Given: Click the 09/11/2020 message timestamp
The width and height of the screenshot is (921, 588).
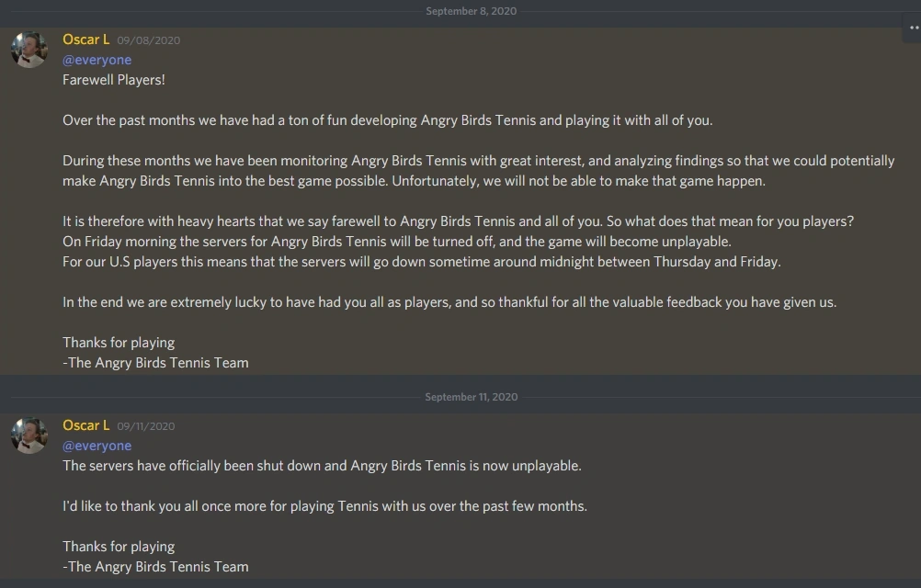Looking at the screenshot, I should (x=145, y=426).
